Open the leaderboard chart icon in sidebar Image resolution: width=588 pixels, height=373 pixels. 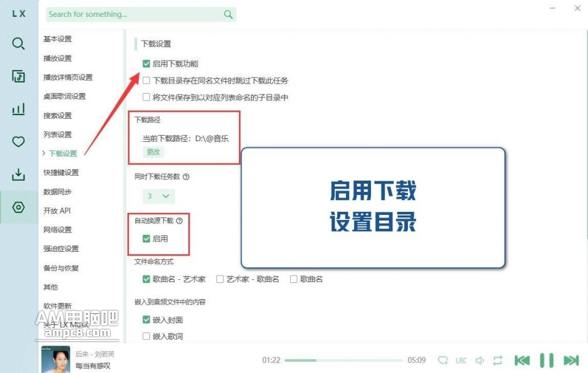click(19, 109)
